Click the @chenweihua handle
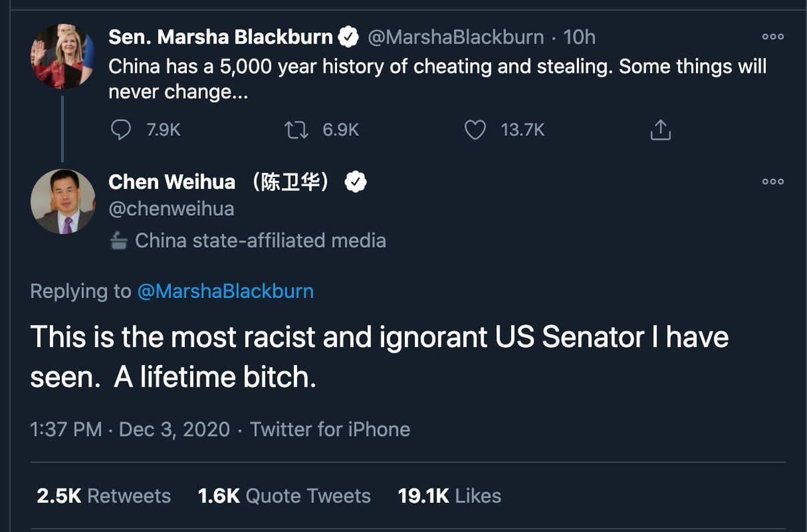 click(171, 209)
